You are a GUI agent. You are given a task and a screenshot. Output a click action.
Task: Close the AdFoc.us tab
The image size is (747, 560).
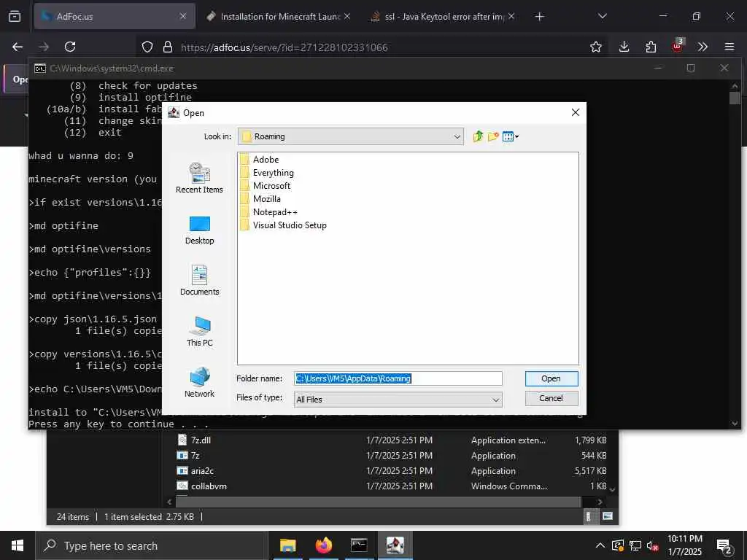coord(182,16)
